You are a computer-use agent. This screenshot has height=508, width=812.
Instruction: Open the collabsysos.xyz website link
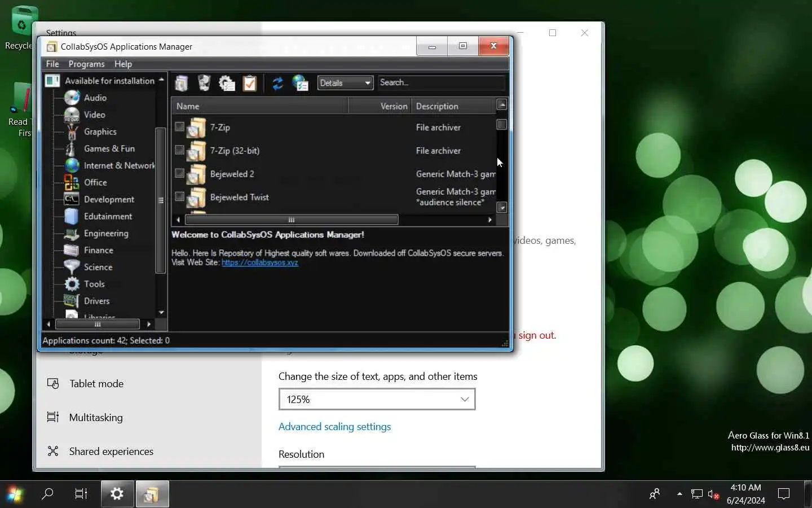260,262
